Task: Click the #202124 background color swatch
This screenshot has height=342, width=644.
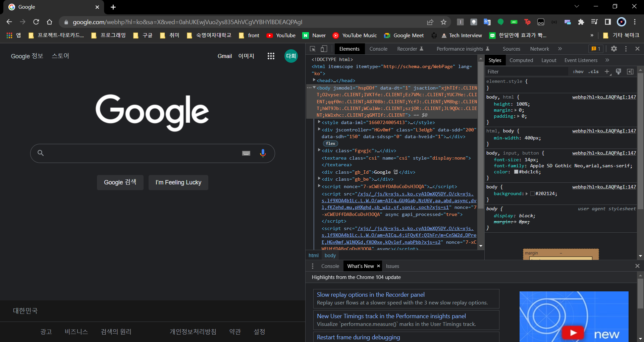Action: click(532, 194)
